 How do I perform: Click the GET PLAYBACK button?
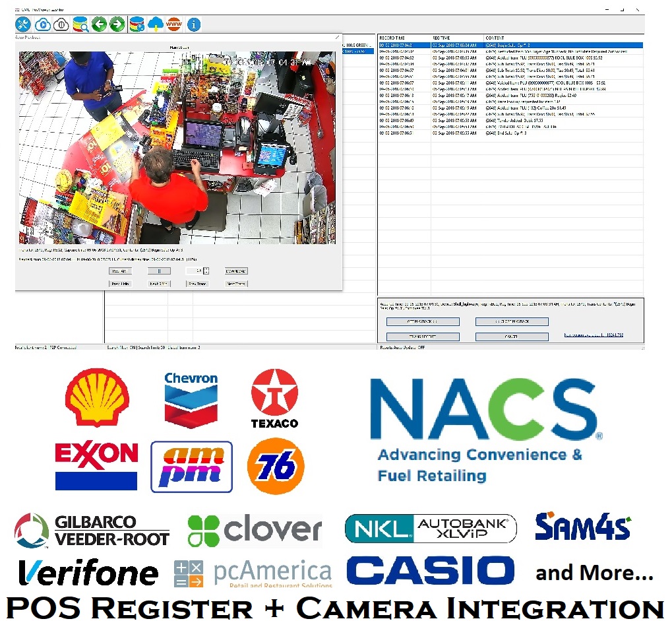(423, 321)
